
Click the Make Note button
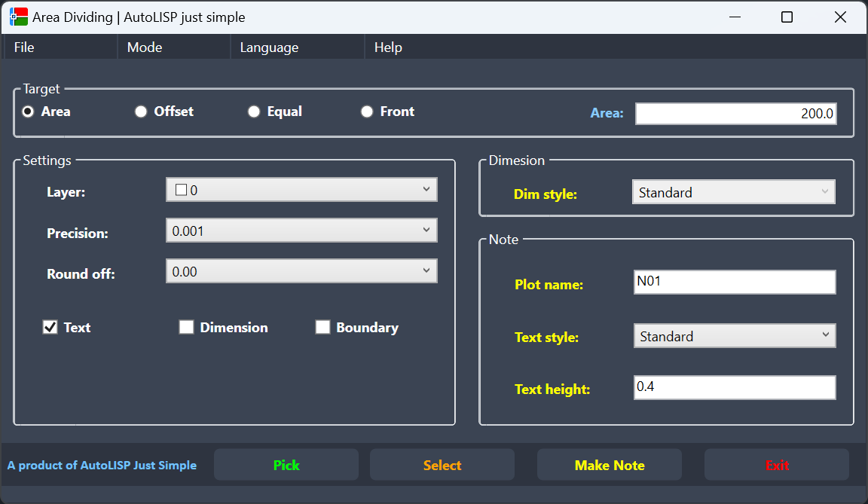[610, 465]
